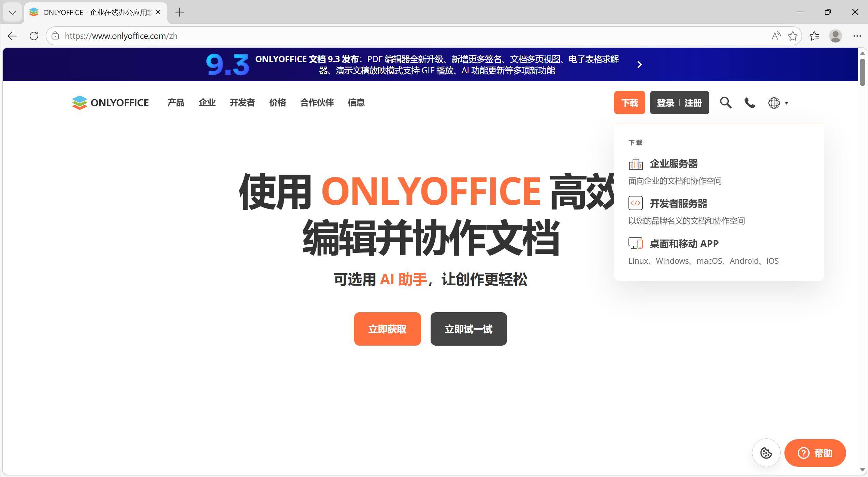
Task: Open the site search magnifier icon
Action: pyautogui.click(x=726, y=103)
